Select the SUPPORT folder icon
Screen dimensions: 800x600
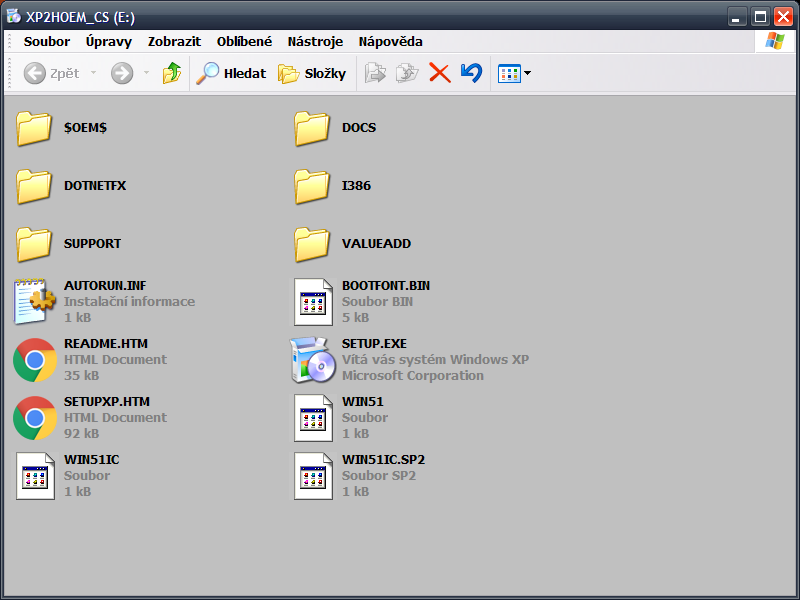click(x=34, y=245)
